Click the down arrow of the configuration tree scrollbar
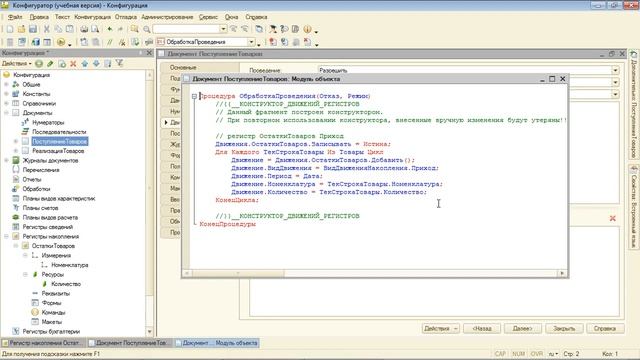 [x=149, y=332]
